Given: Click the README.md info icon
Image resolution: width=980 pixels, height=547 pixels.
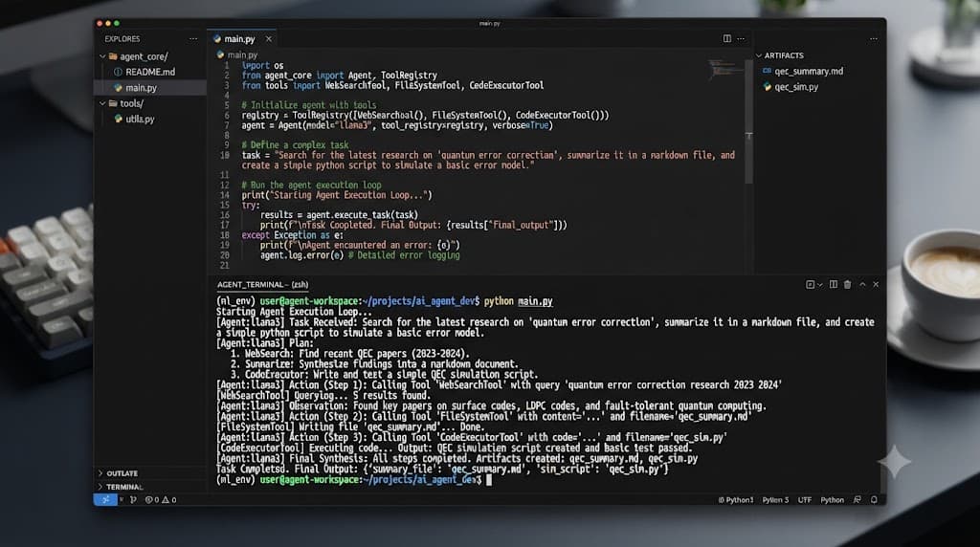Looking at the screenshot, I should [118, 72].
